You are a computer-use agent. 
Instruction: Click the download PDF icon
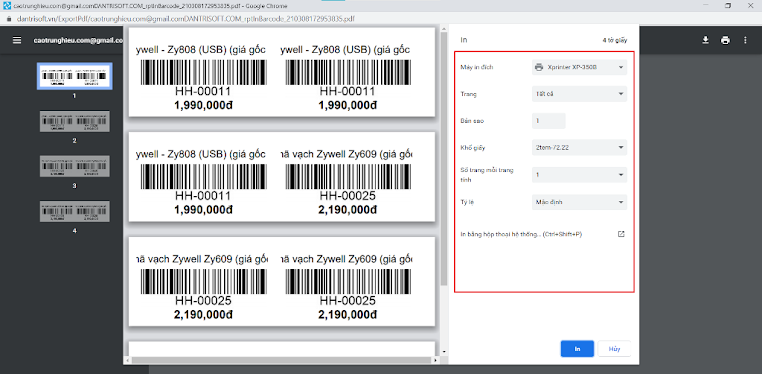pyautogui.click(x=705, y=40)
